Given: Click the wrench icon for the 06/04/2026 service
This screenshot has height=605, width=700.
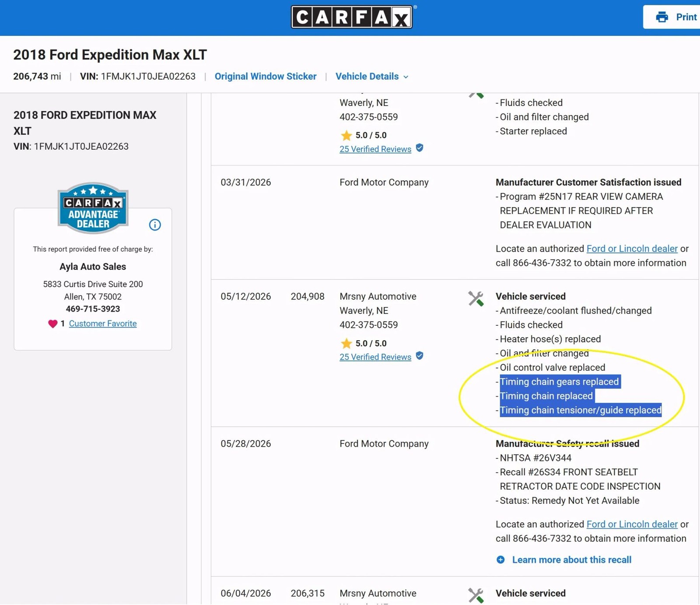Looking at the screenshot, I should [x=476, y=595].
